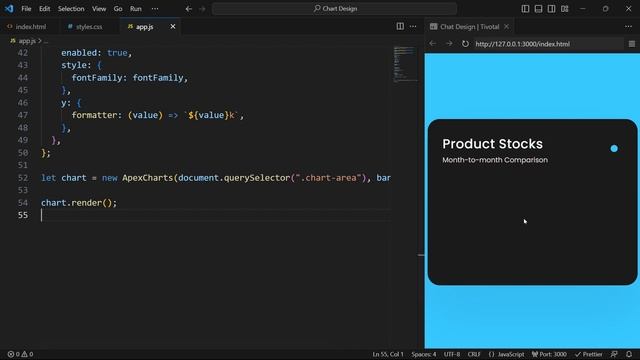
Task: Click Live Server Port: 3000 status
Action: (549, 354)
